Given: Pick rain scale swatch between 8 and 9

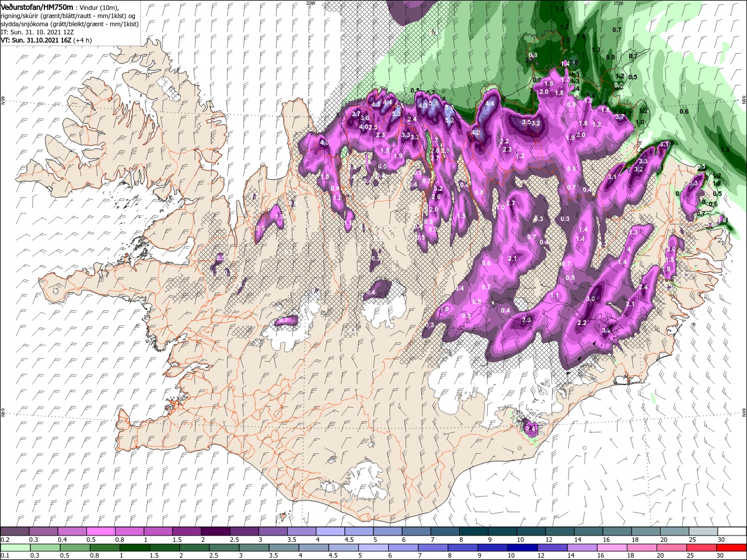Looking at the screenshot, I should click(462, 548).
